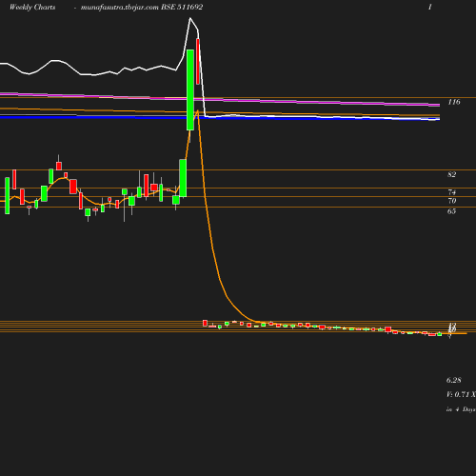The height and width of the screenshot is (476, 476).
Task: Click the tall red candlestick at the peak
Action: coord(198,62)
